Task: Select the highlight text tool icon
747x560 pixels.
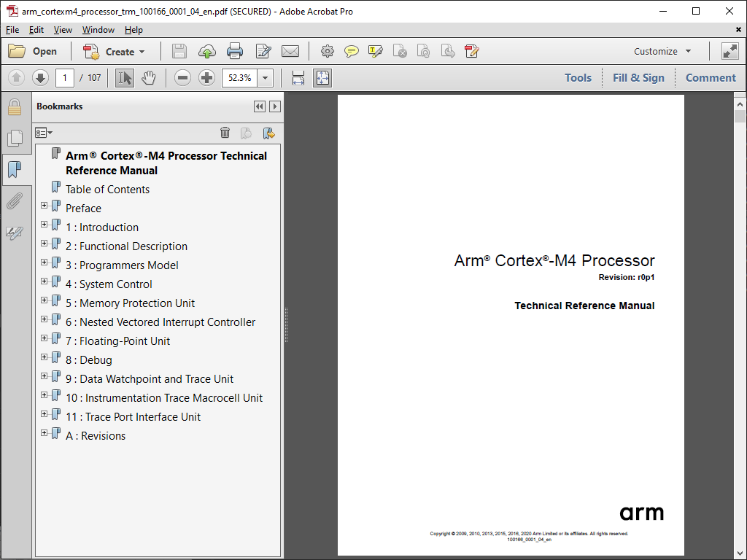Action: pyautogui.click(x=376, y=52)
